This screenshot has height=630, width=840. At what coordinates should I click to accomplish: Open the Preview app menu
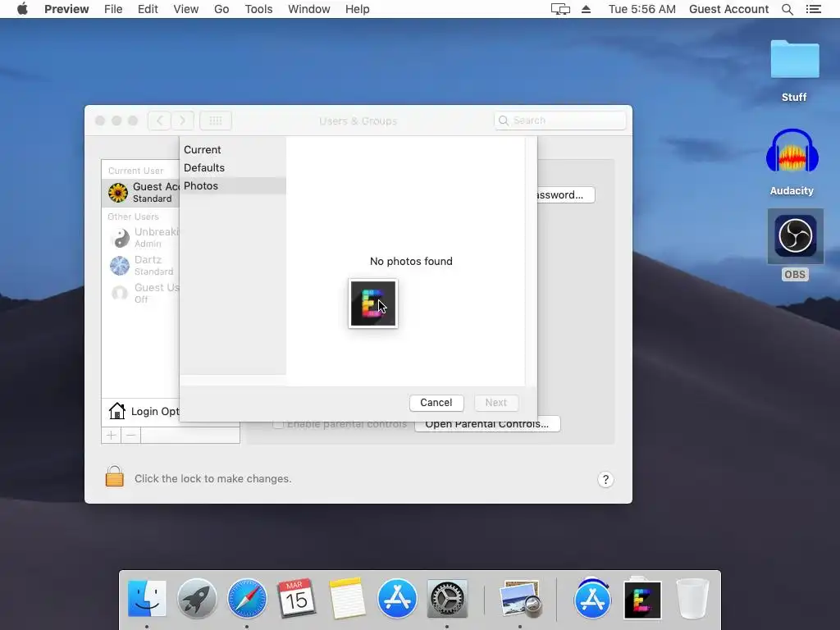(66, 9)
